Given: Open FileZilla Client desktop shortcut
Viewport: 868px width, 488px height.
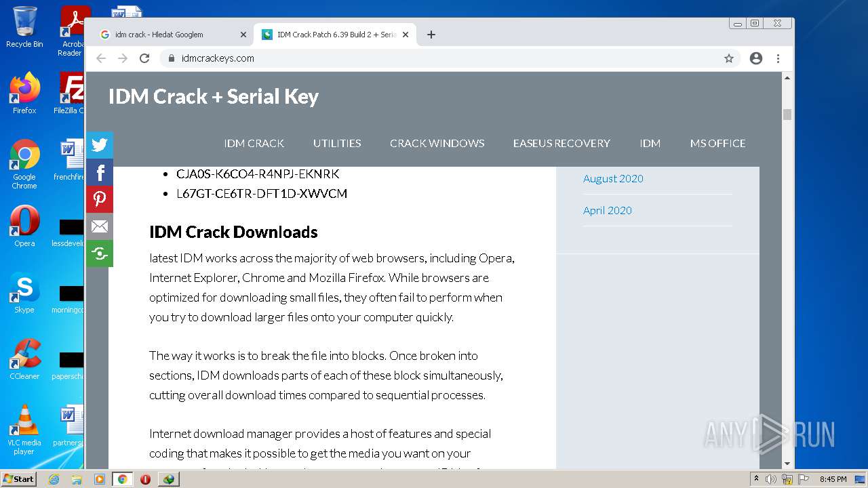Looking at the screenshot, I should click(x=70, y=94).
